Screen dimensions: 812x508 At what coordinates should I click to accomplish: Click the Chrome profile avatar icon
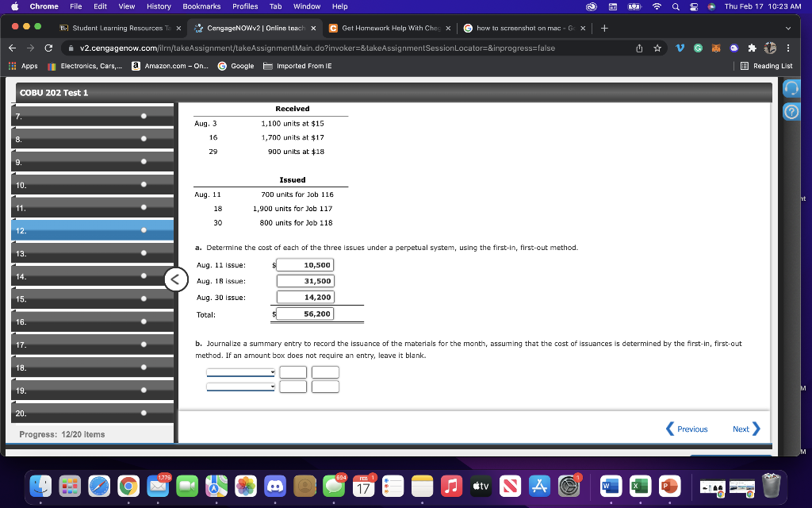pyautogui.click(x=769, y=47)
